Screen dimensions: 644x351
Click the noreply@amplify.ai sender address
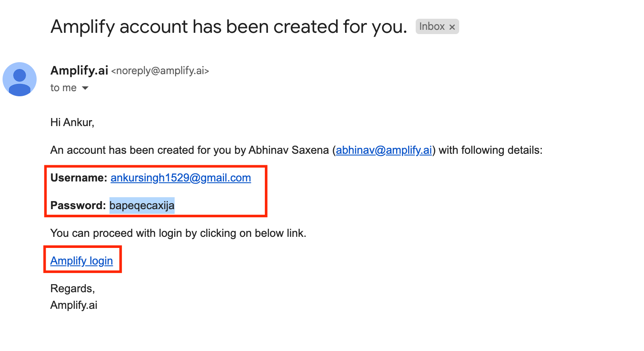click(x=160, y=71)
